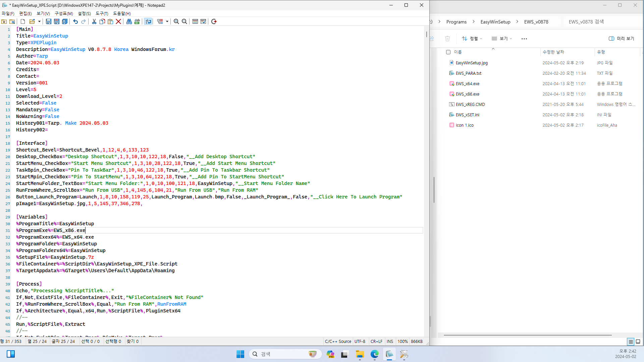Toggle word wrap in toolbar
644x362 pixels.
(148, 21)
